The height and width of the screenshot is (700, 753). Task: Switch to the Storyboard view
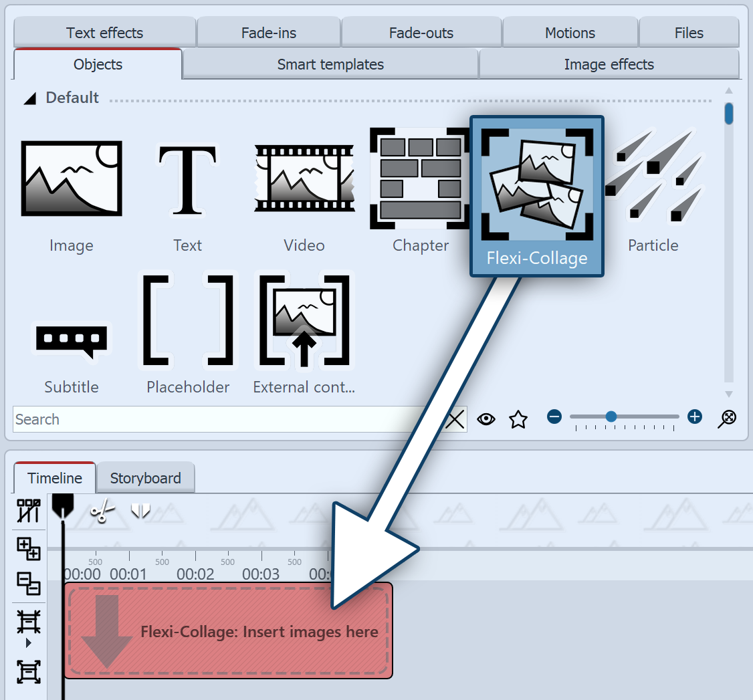click(145, 478)
